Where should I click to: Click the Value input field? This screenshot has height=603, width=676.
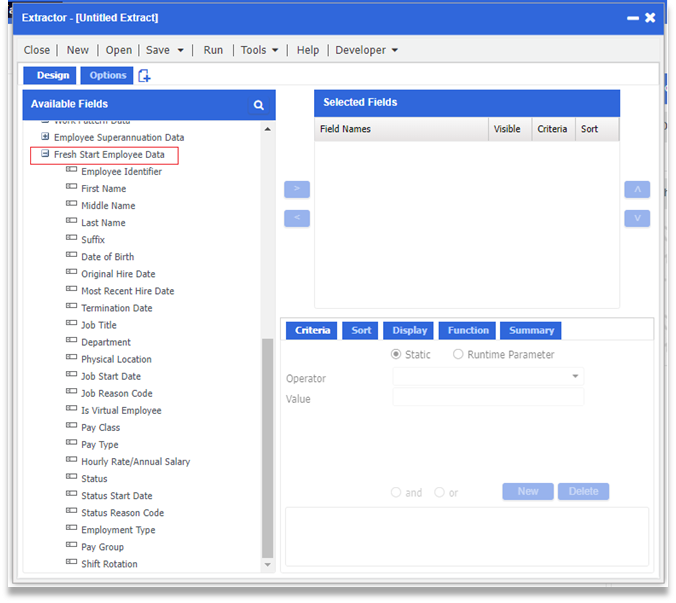tap(487, 398)
